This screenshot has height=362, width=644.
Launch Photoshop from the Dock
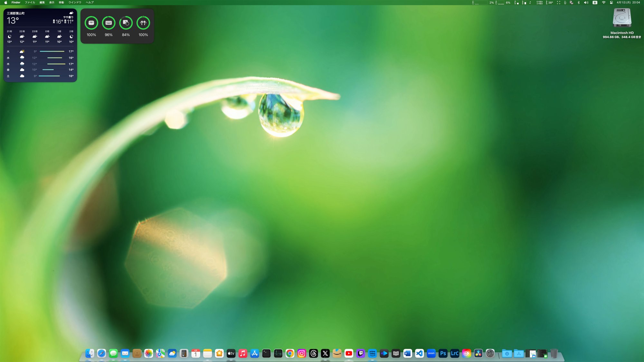click(443, 353)
